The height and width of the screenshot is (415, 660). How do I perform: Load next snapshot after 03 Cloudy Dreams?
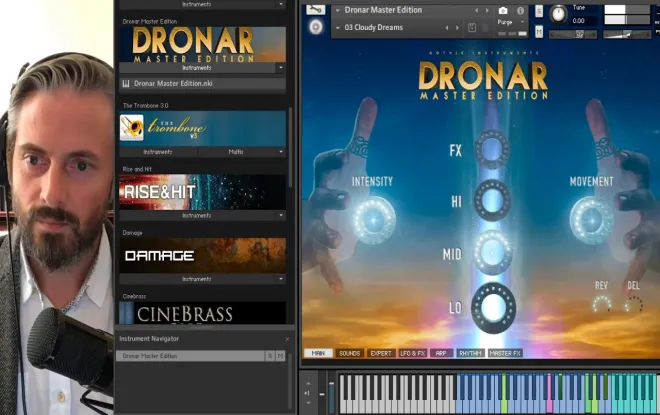(457, 28)
